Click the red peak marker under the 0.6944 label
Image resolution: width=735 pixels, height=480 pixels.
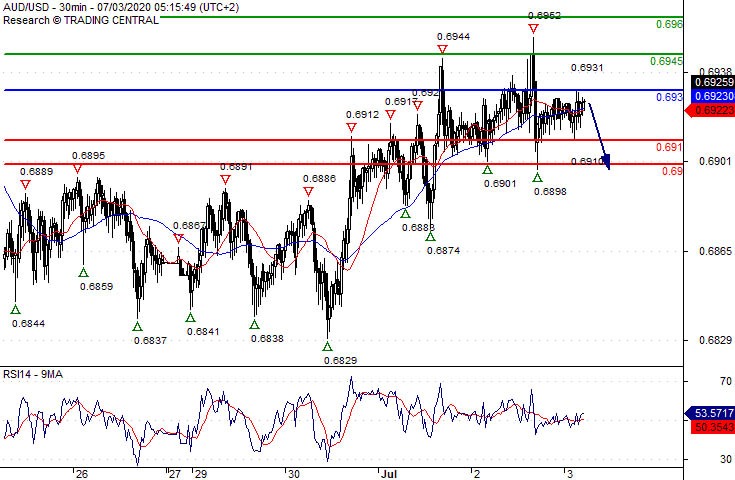(x=442, y=49)
